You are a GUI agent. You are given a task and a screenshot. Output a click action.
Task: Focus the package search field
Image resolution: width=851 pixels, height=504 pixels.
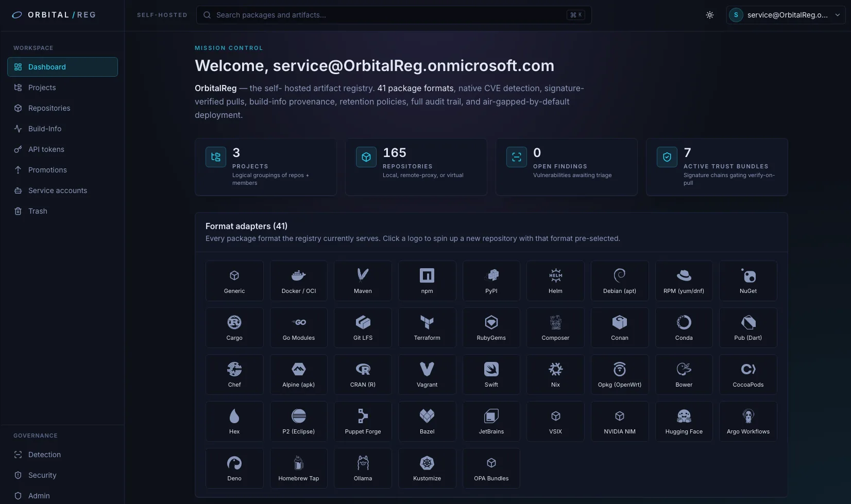click(x=394, y=15)
